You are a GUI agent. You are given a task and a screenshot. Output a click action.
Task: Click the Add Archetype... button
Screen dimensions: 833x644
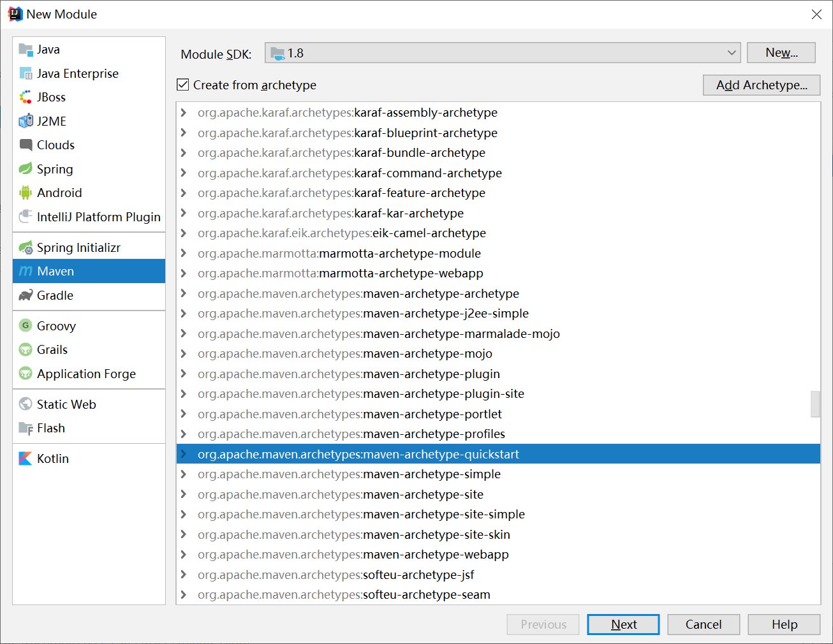pos(762,85)
